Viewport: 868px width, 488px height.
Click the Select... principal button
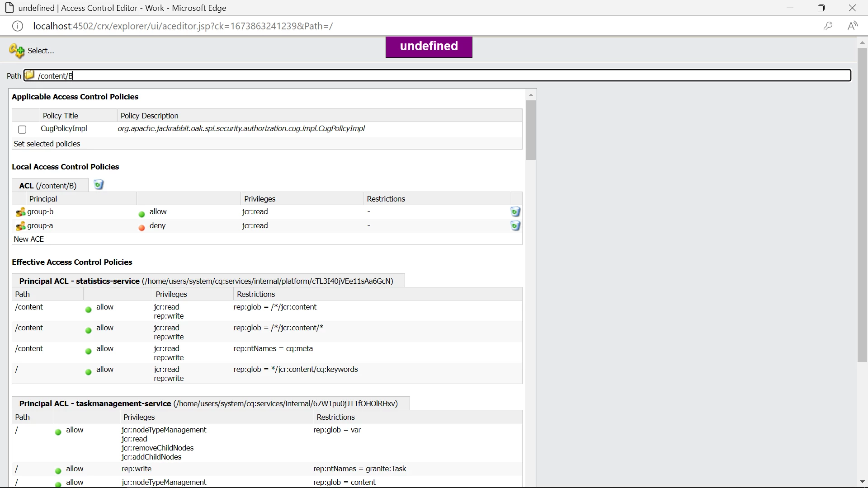tap(41, 51)
